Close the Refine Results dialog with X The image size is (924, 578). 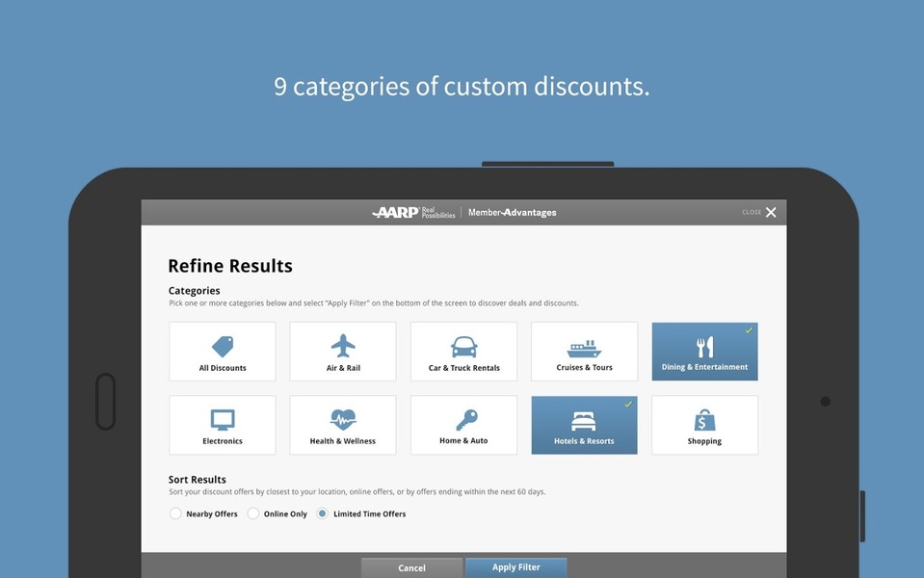point(771,212)
